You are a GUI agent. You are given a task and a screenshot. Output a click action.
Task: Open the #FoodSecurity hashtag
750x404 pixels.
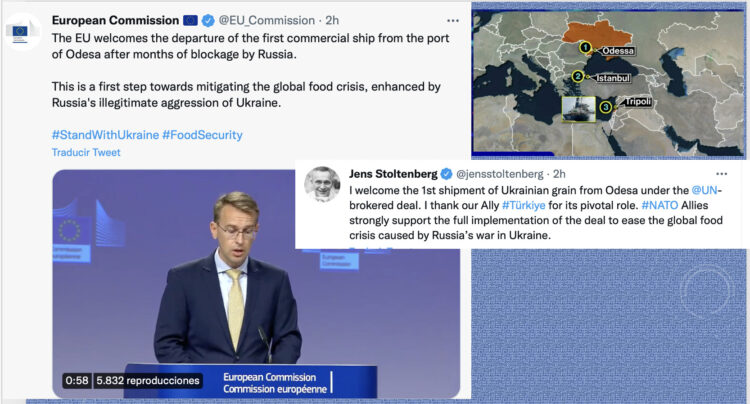(x=202, y=135)
